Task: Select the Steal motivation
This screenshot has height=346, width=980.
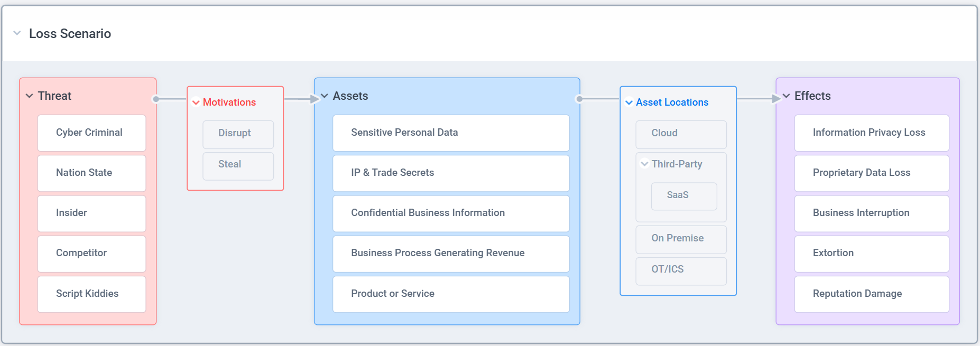Action: pos(238,165)
